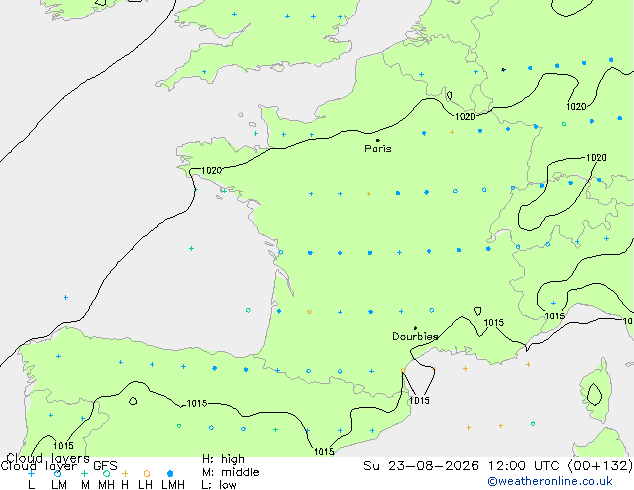Click the 'Paris' city label
Image resolution: width=634 pixels, height=490 pixels.
point(378,148)
